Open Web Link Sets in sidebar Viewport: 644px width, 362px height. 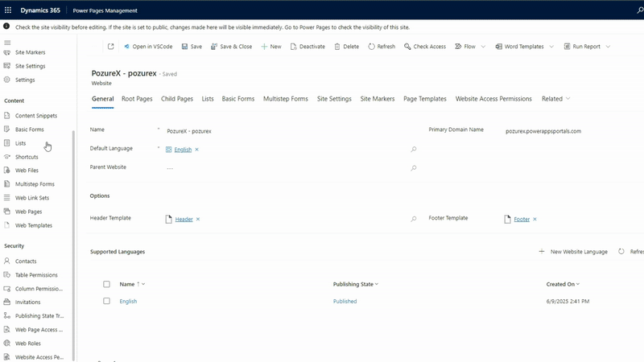31,198
